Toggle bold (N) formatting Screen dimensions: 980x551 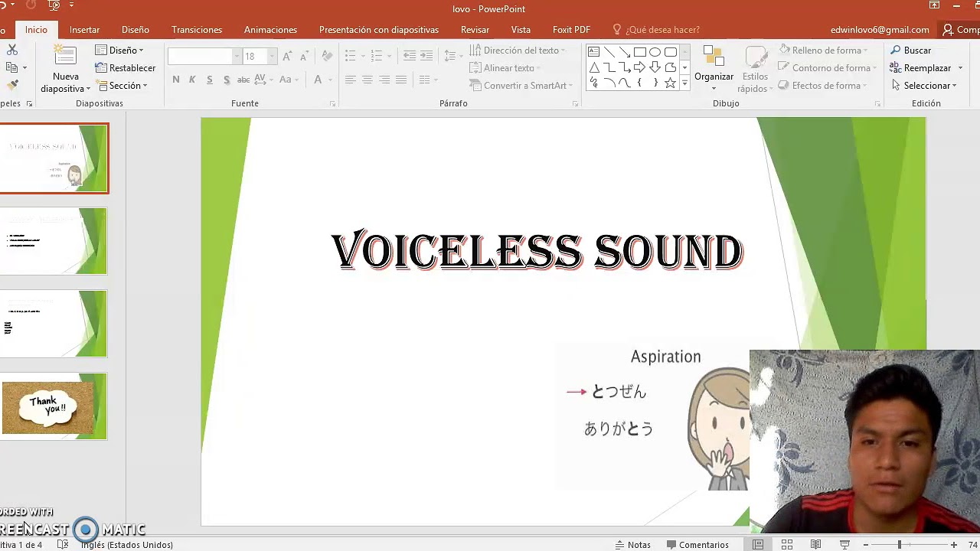(x=176, y=80)
